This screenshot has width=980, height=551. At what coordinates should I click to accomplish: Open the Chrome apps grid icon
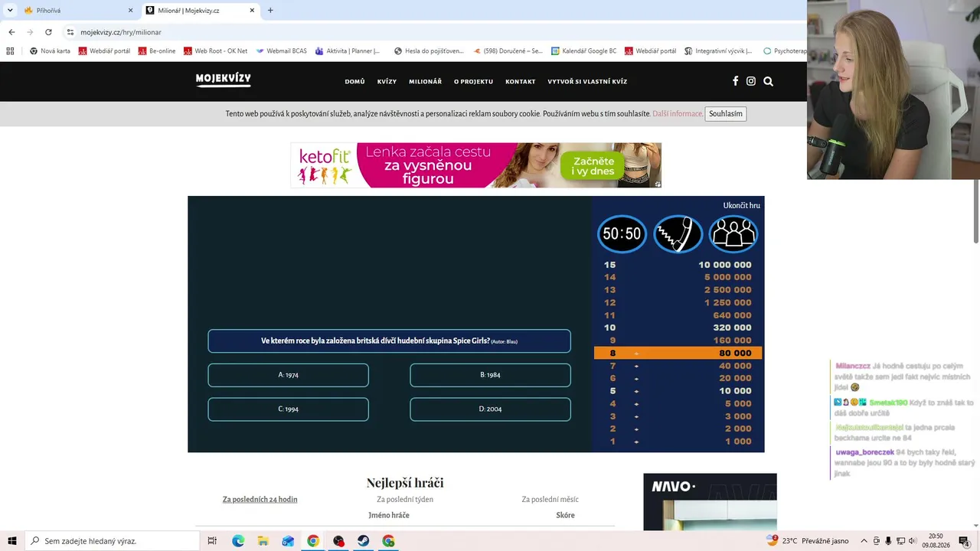10,51
